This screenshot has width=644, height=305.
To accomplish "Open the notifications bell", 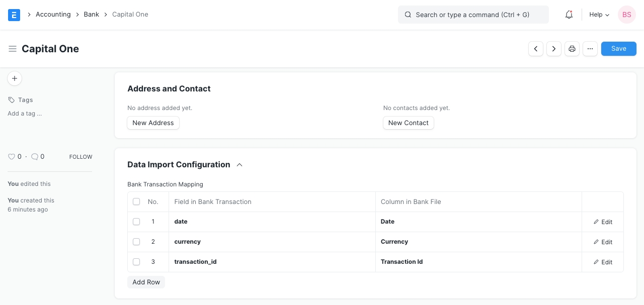I will click(569, 15).
